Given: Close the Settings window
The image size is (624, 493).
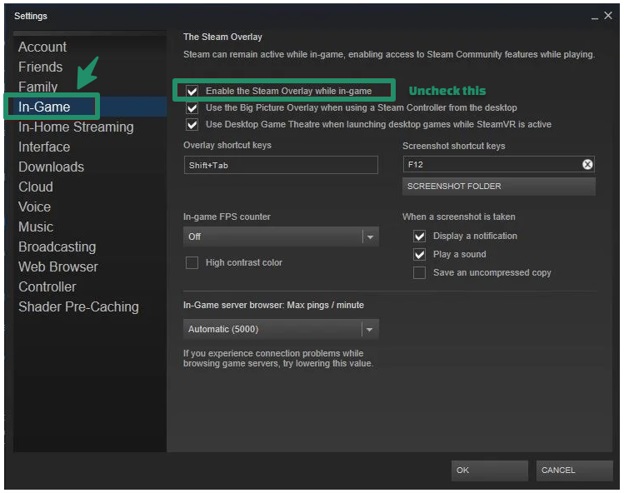Looking at the screenshot, I should pyautogui.click(x=608, y=16).
